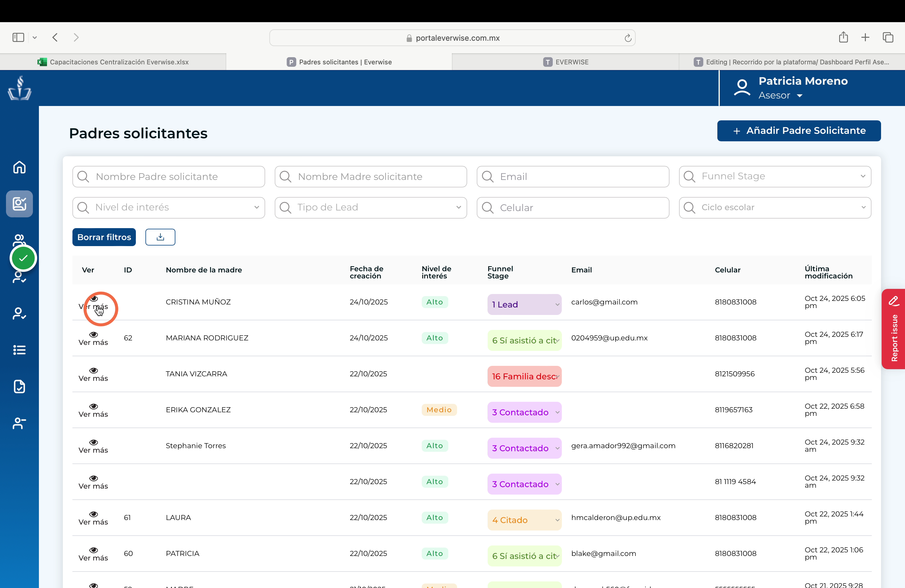Click the Borrar filtros button

pyautogui.click(x=104, y=237)
